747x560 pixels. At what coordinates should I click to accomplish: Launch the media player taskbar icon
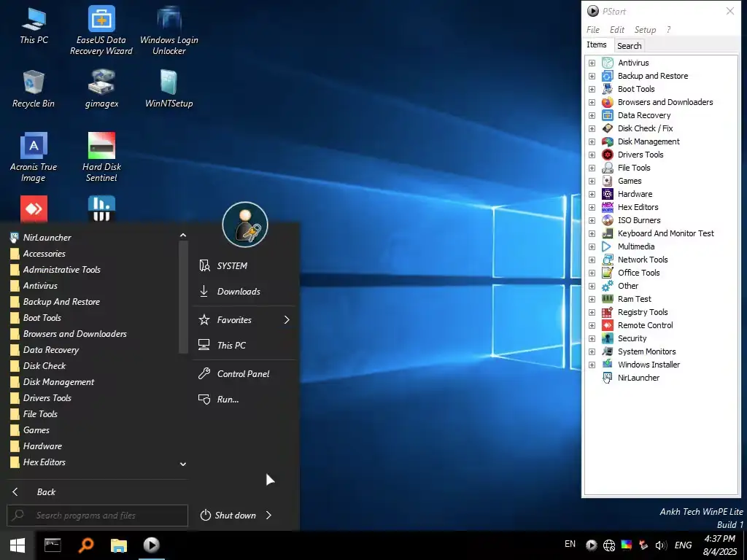click(151, 545)
